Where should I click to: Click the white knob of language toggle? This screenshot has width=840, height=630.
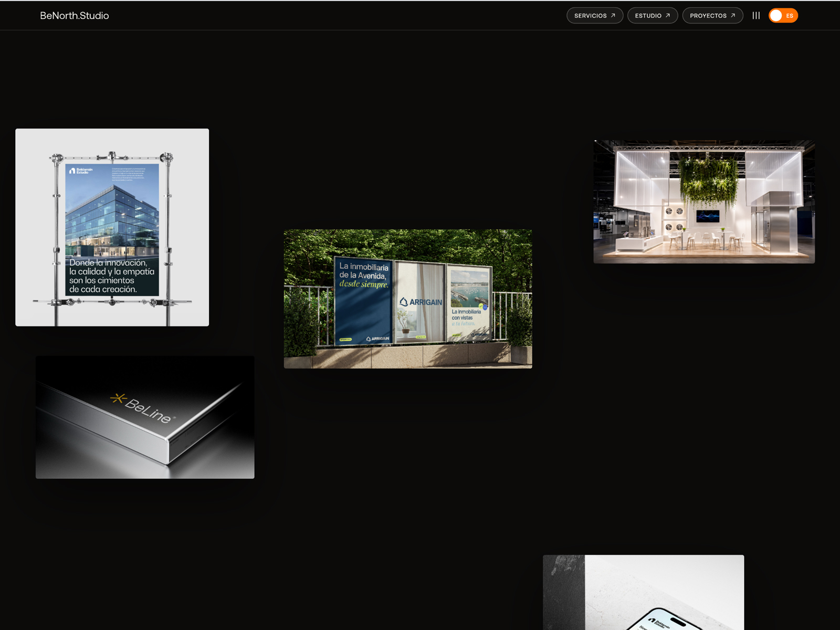776,16
